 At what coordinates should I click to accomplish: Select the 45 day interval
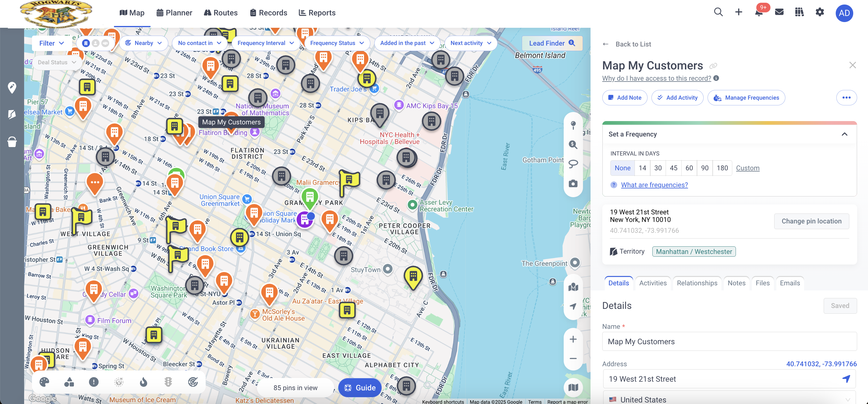coord(673,168)
